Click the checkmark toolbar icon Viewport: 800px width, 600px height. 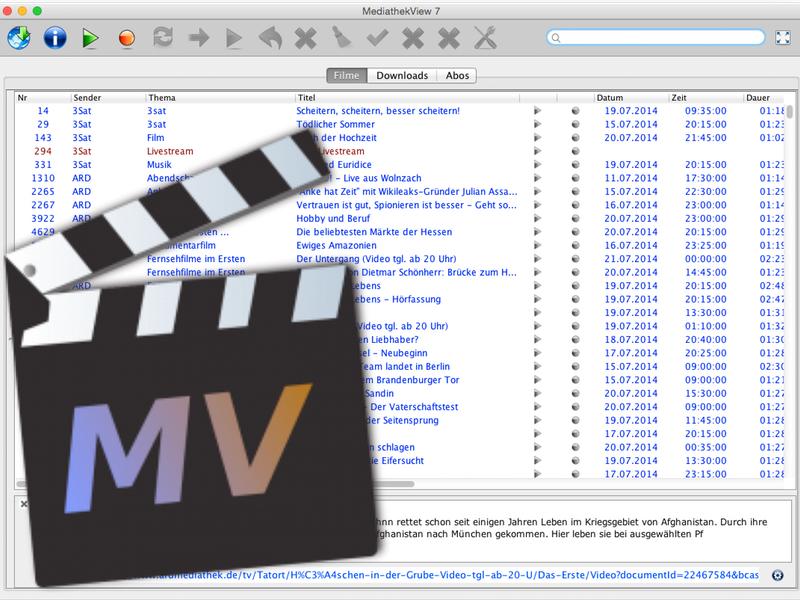coord(378,38)
